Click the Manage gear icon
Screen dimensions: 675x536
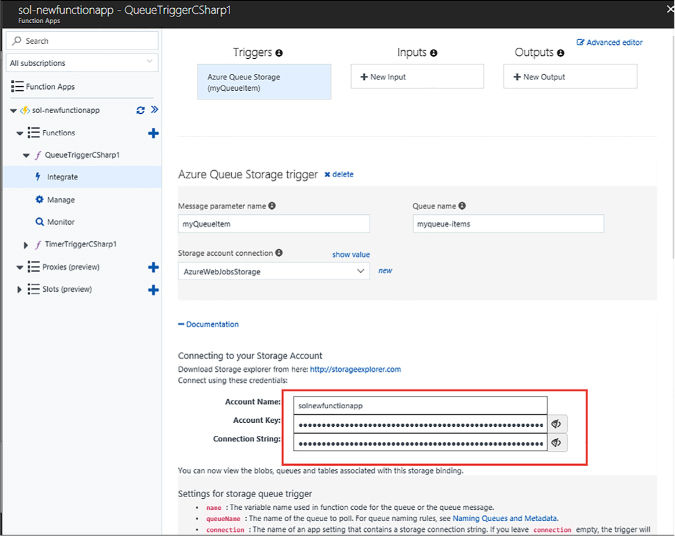pos(40,199)
